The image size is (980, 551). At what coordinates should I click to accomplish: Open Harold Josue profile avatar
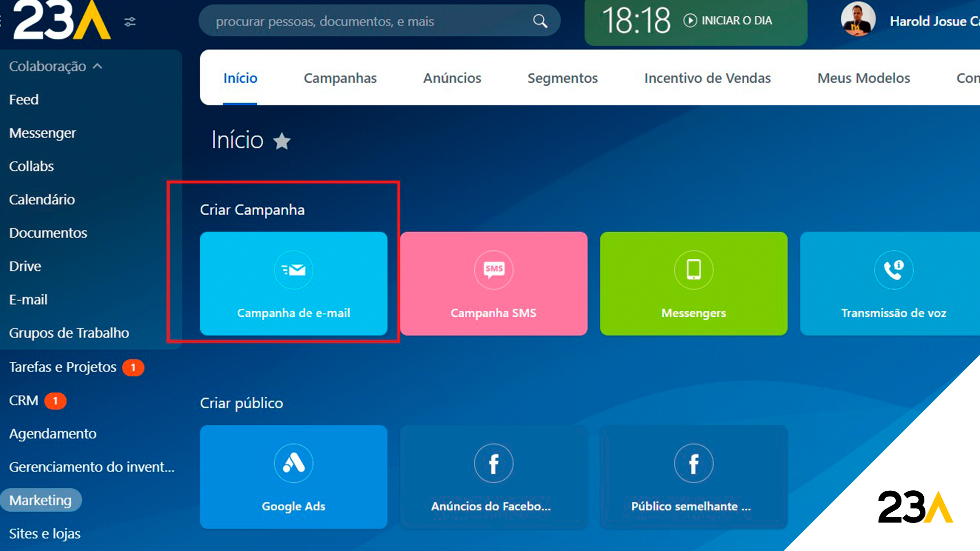(857, 20)
